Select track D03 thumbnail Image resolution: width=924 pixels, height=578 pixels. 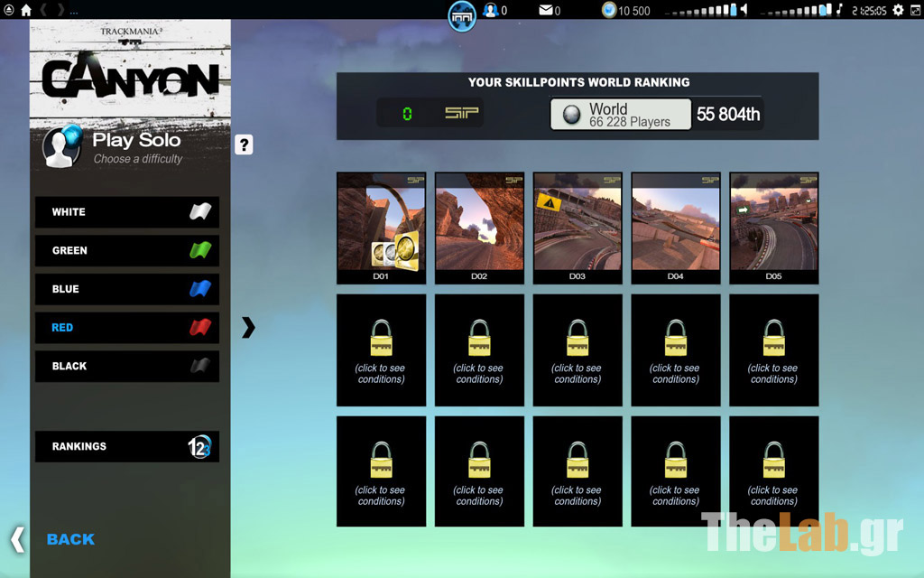(x=577, y=228)
